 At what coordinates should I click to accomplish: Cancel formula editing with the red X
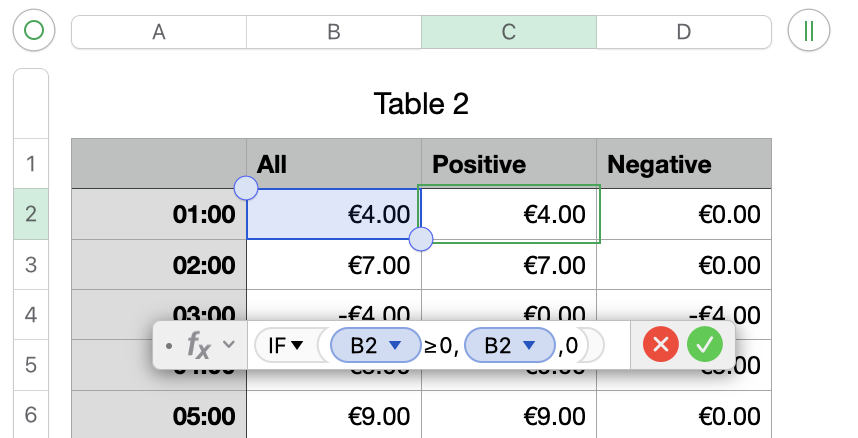tap(661, 346)
